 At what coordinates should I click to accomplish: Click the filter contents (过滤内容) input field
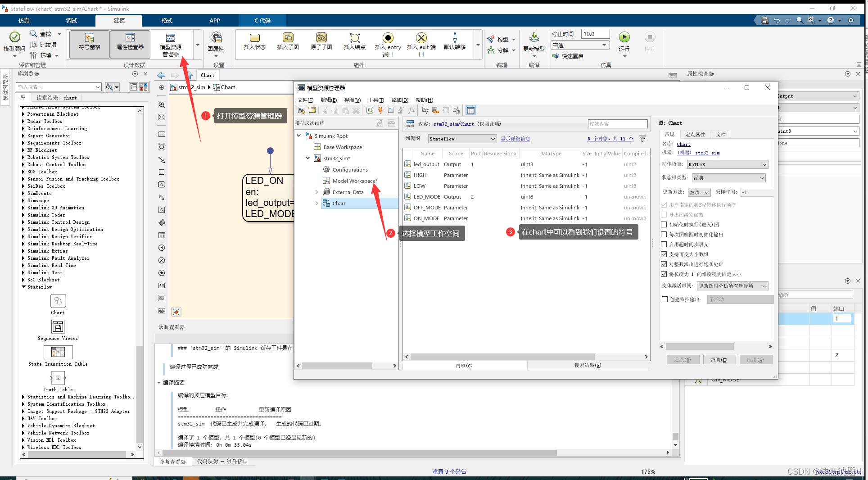[618, 124]
